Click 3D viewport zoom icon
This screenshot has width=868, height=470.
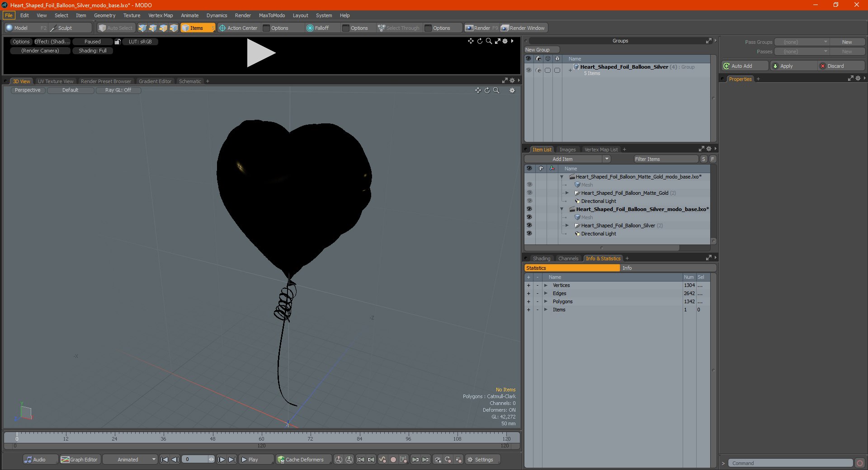click(496, 90)
